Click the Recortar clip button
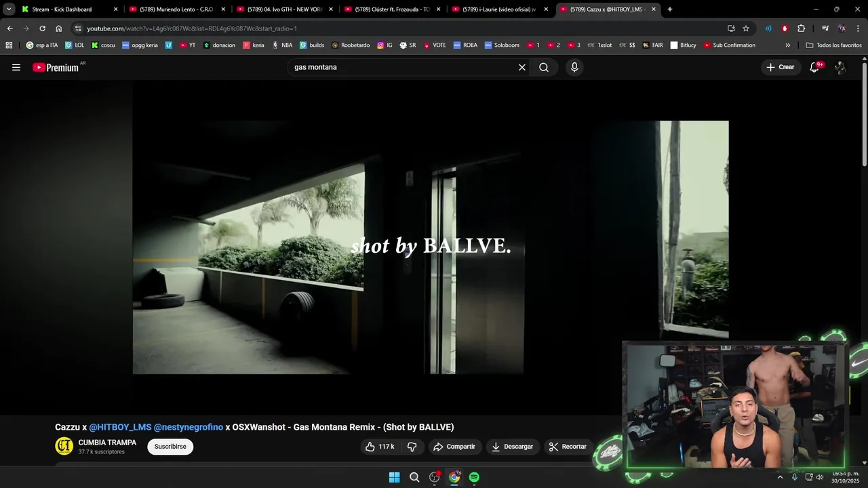Screen dimensions: 868x488 pyautogui.click(x=568, y=447)
